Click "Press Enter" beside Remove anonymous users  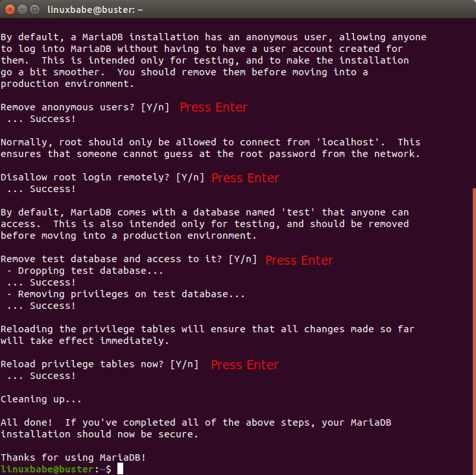[213, 108]
